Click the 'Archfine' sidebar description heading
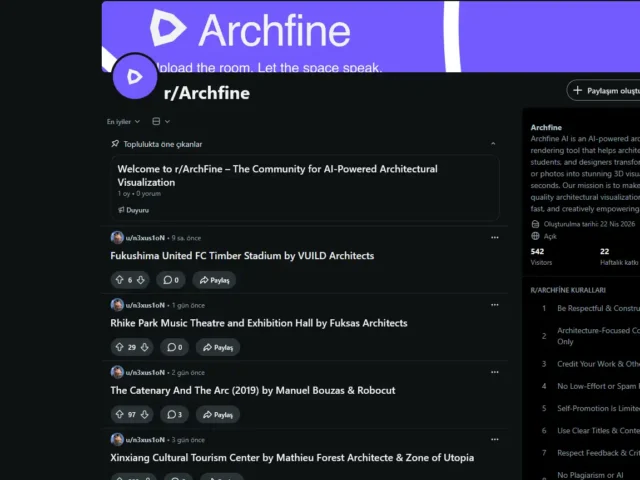Image resolution: width=640 pixels, height=480 pixels. tap(546, 127)
